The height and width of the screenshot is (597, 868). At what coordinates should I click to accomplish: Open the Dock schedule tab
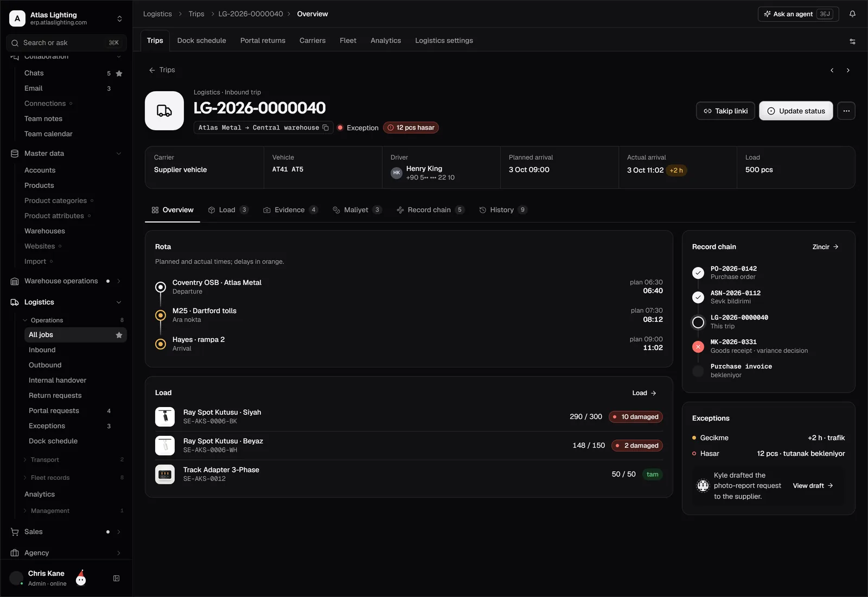tap(202, 41)
